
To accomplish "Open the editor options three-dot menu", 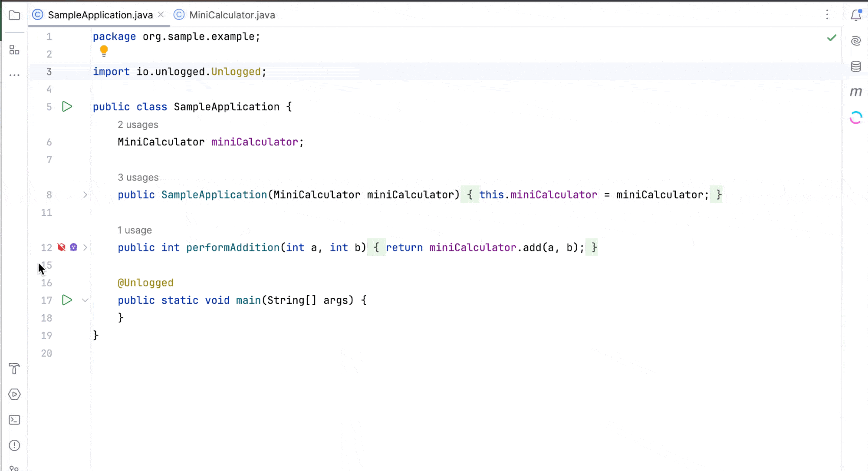I will coord(827,15).
